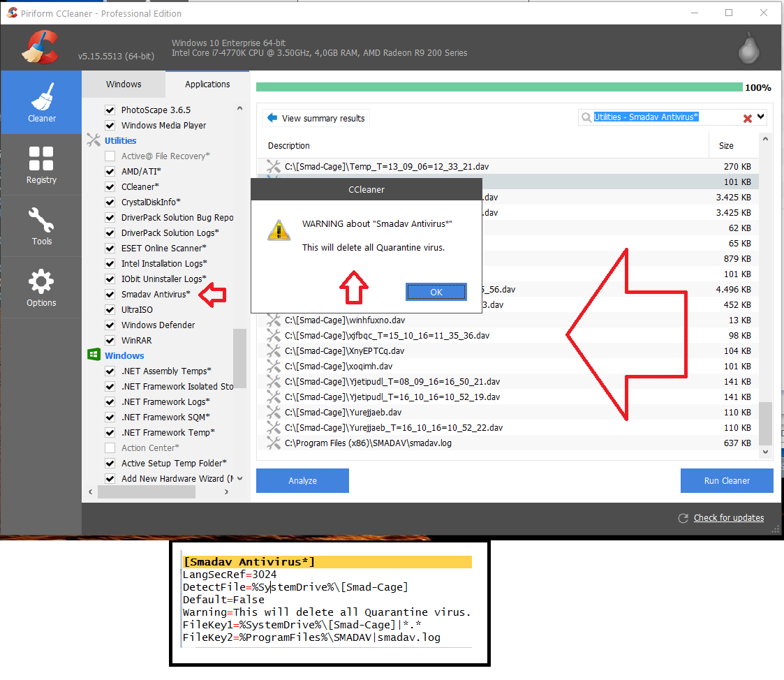The image size is (784, 680).
Task: Click the icon of xoqimh.dav row
Action: (274, 366)
